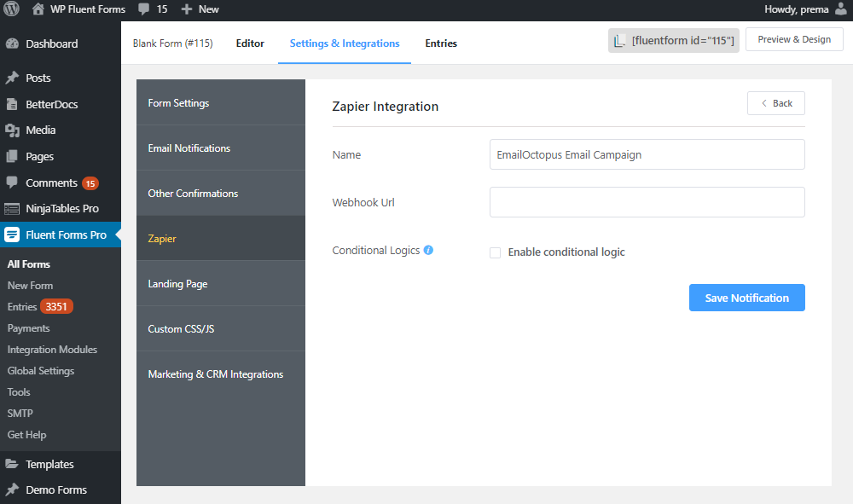Screen dimensions: 853x504
Task: Open the SMTP submenu item
Action: pos(20,414)
